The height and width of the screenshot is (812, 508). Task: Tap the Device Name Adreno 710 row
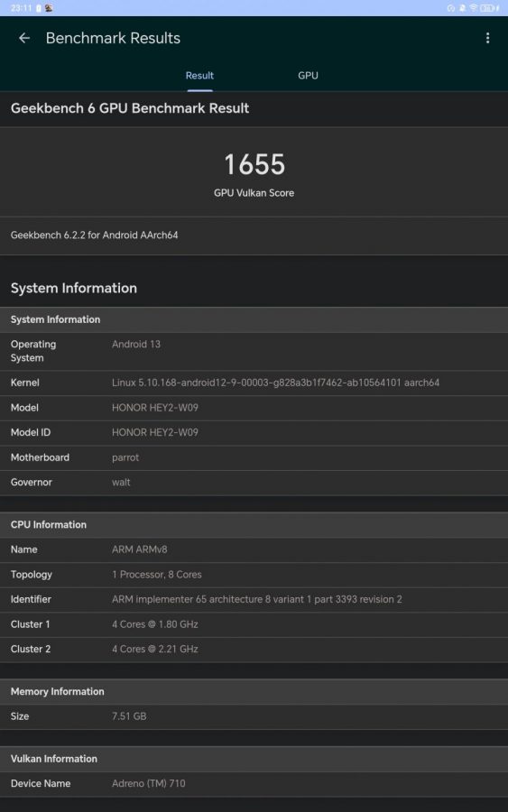coord(254,783)
